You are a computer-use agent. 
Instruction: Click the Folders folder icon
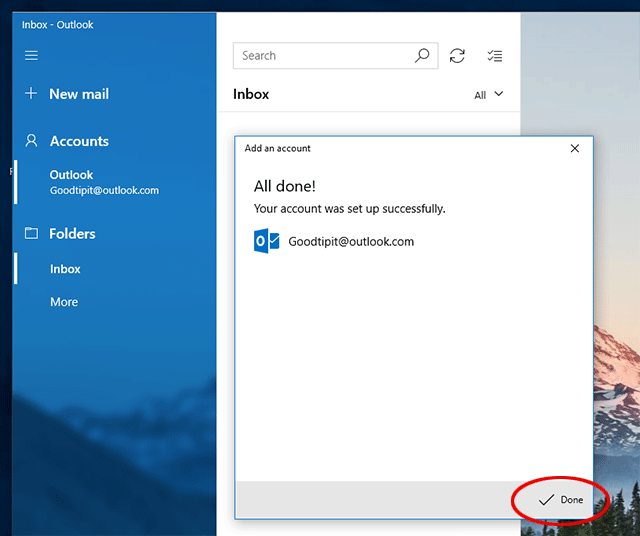pyautogui.click(x=31, y=233)
